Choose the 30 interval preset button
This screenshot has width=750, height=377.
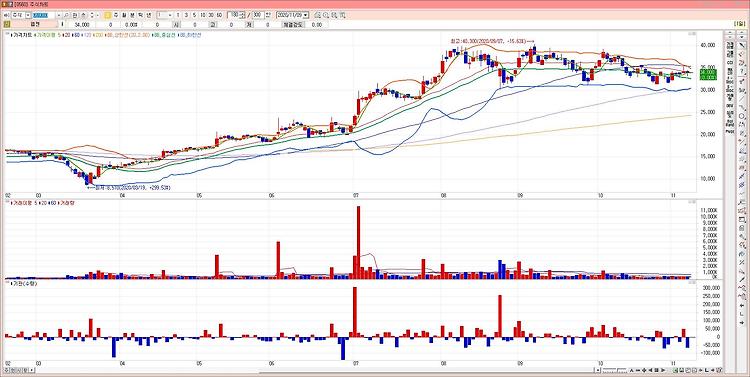211,15
